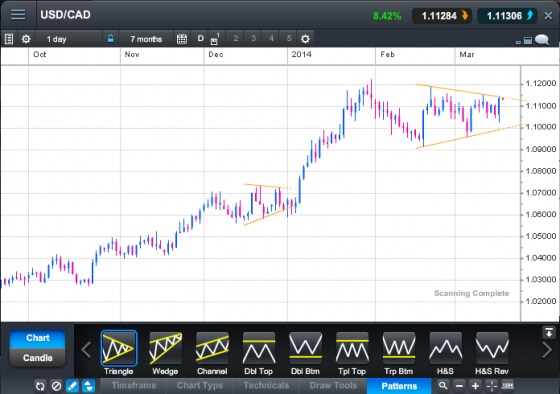
Task: Click the magnifier zoom icon
Action: [443, 386]
